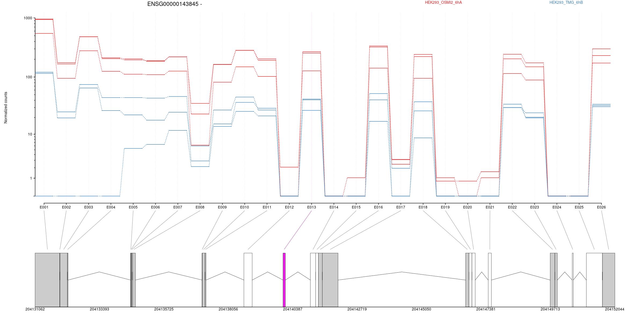Click the 1 y-axis tick label
This screenshot has width=644, height=322.
pos(31,178)
